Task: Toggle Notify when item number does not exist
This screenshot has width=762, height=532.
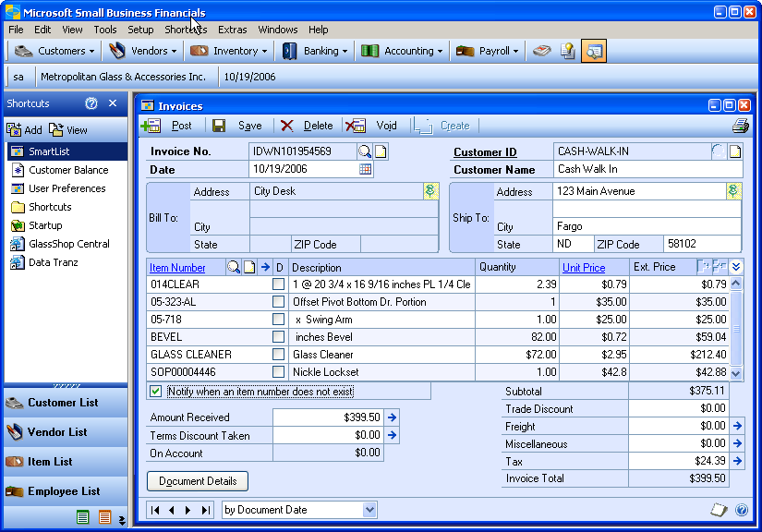Action: [x=155, y=391]
